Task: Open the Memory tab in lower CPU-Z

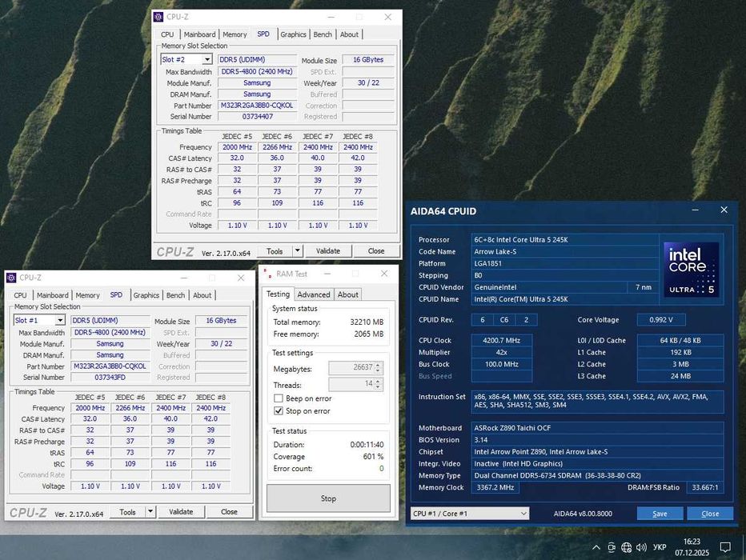Action: [x=87, y=296]
